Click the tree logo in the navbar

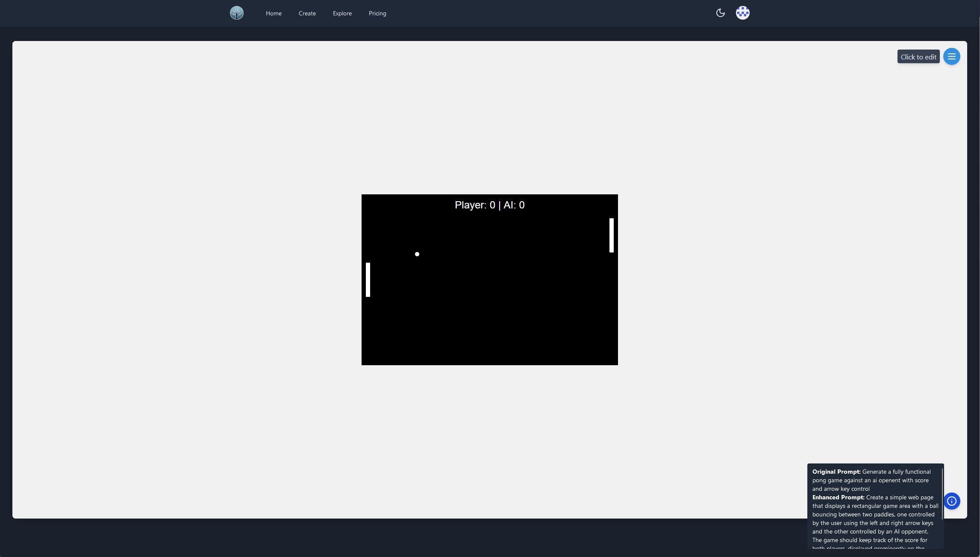point(236,13)
